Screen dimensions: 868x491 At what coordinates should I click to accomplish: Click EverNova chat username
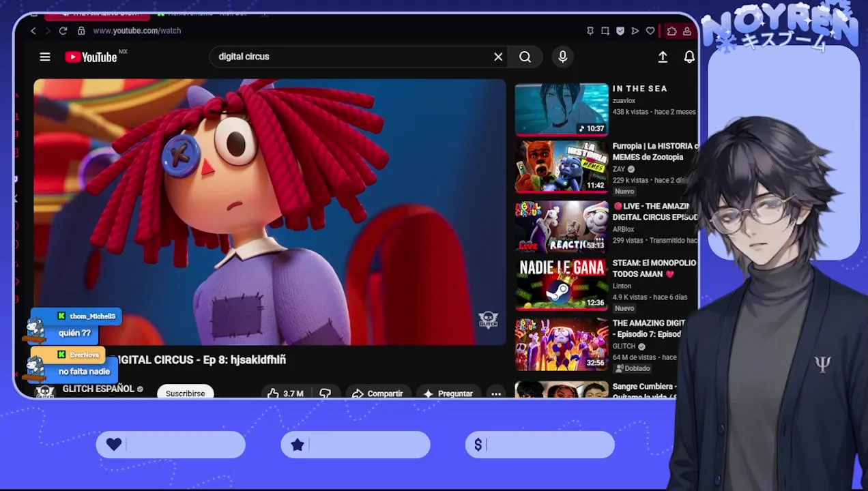85,355
